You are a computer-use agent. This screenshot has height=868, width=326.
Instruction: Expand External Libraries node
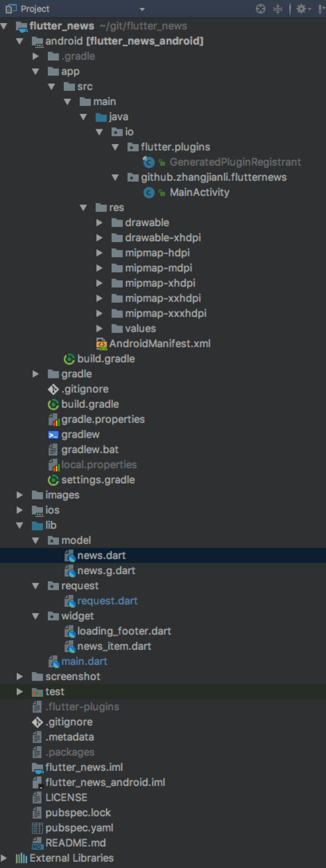coord(4,858)
